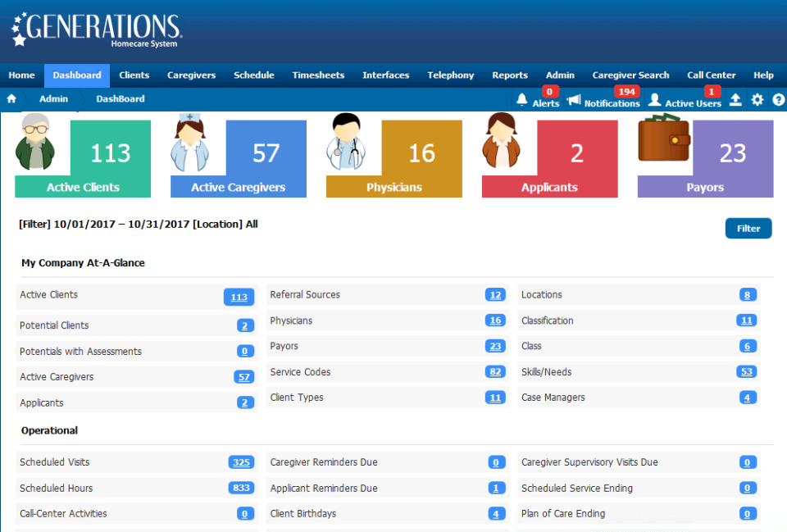
Task: Switch to the Dashboard tab
Action: 76,75
